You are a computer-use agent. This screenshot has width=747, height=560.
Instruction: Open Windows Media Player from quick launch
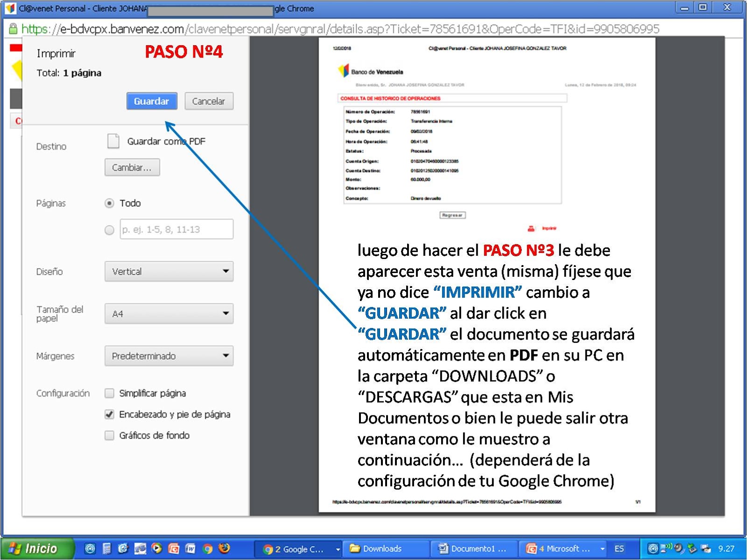click(x=156, y=548)
